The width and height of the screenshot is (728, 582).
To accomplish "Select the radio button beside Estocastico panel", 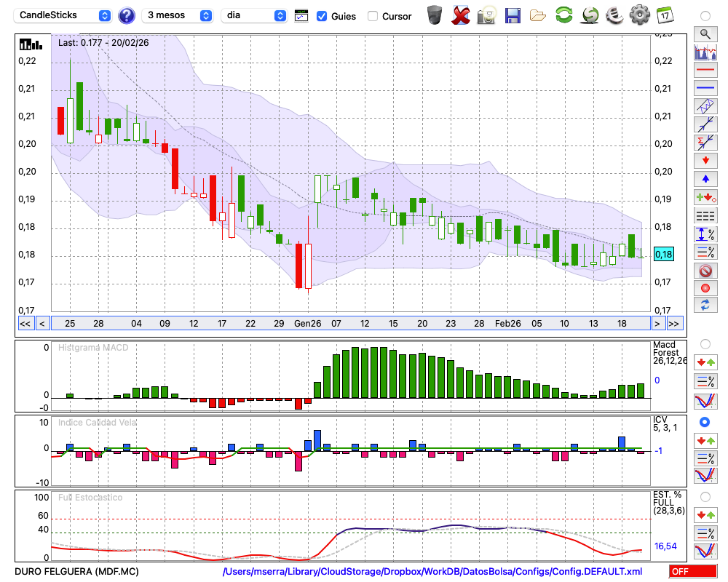I will pyautogui.click(x=705, y=497).
